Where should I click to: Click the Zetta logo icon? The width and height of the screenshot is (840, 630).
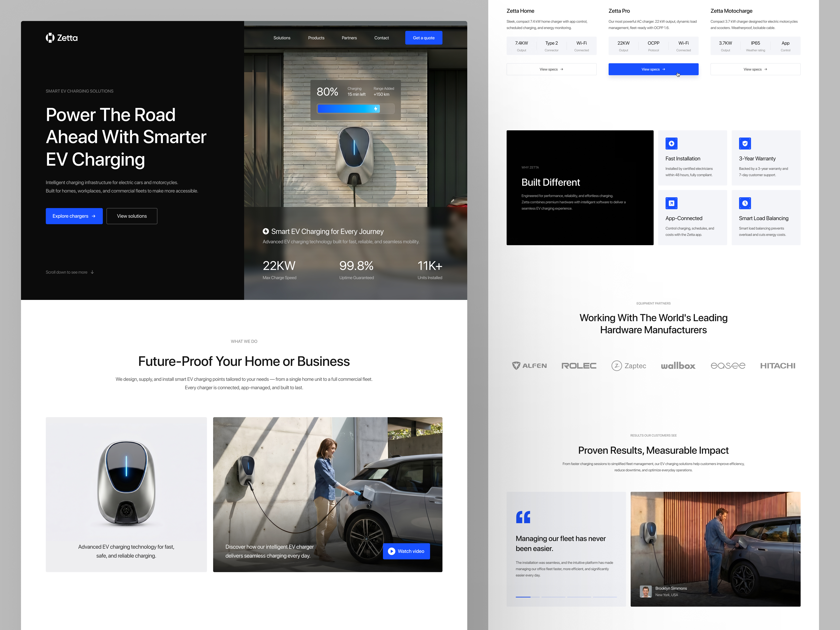[50, 38]
